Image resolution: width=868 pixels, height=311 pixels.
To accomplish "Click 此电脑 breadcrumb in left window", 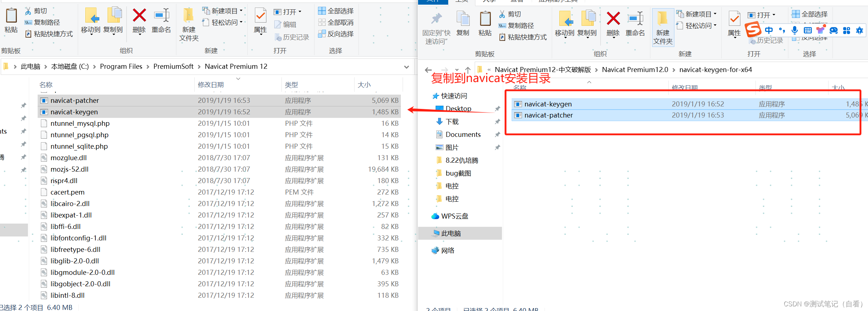I will tap(30, 67).
